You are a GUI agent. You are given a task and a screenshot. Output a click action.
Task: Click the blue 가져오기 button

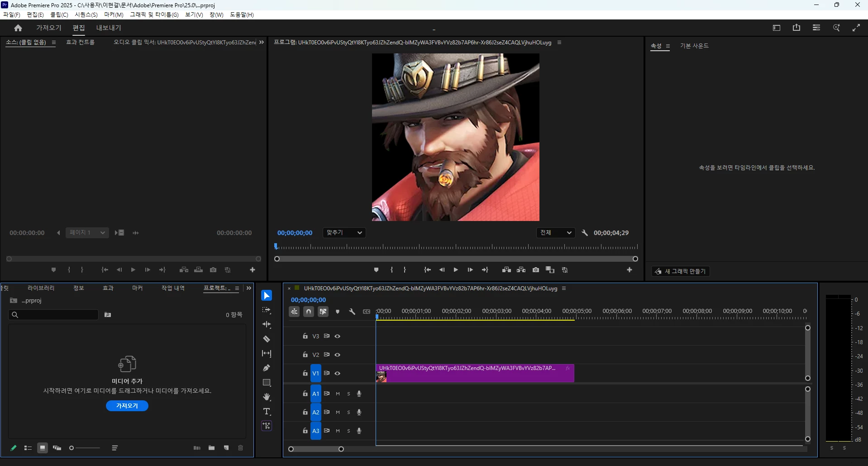click(x=127, y=406)
